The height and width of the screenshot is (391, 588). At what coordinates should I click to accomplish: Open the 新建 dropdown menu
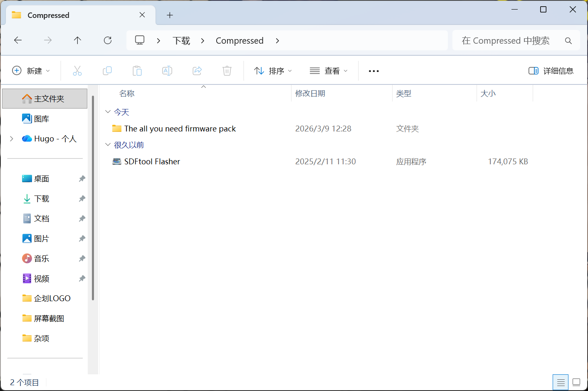(31, 71)
